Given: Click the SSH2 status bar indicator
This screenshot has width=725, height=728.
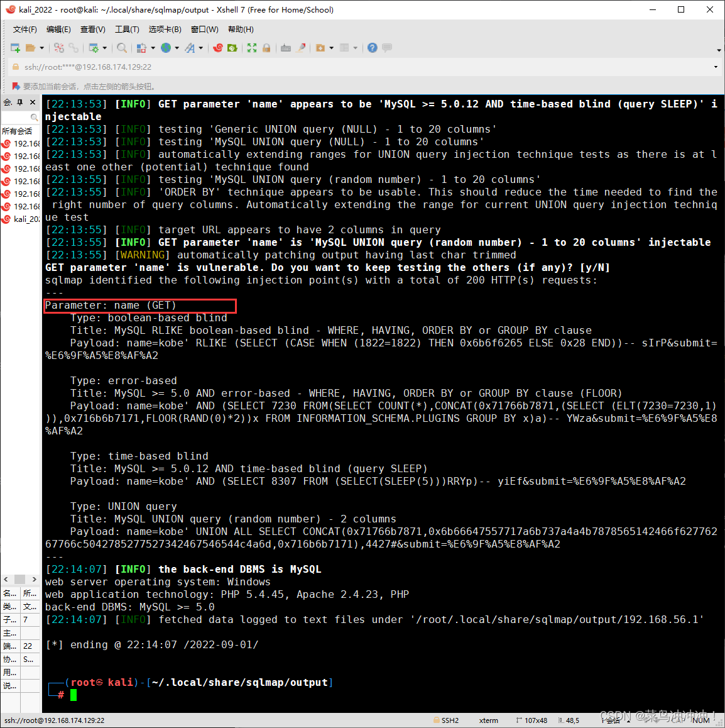Looking at the screenshot, I should [x=446, y=720].
